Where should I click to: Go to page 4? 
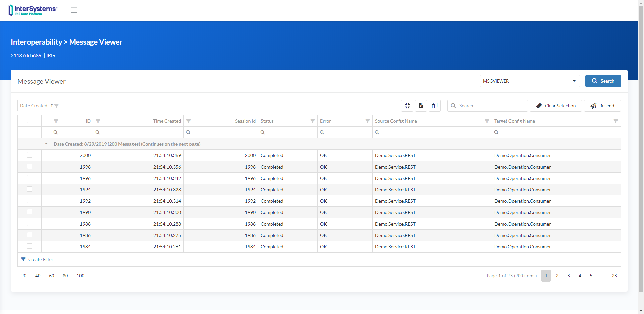580,276
